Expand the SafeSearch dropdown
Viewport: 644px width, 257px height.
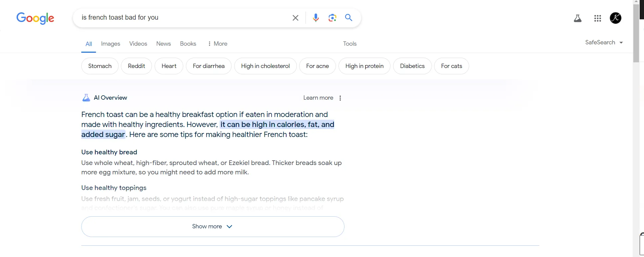604,42
